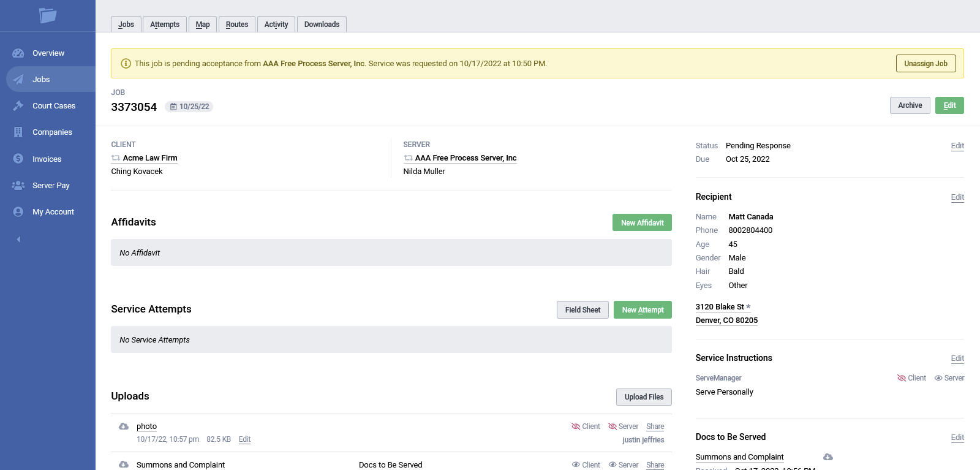980x470 pixels.
Task: Click the Invoices dollar icon
Action: pos(18,159)
